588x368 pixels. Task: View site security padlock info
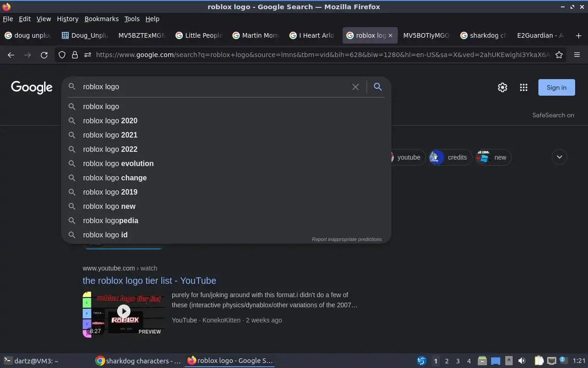pos(75,55)
